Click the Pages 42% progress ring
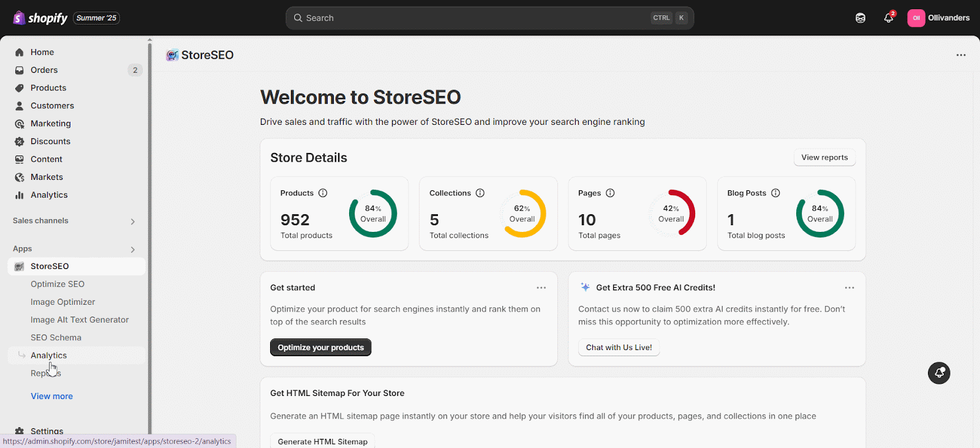Screen dimensions: 980x448 coord(671,214)
